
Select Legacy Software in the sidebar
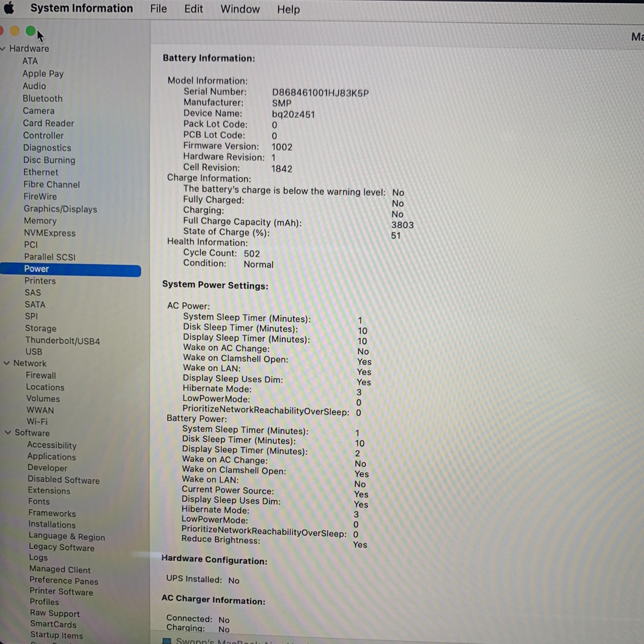tap(61, 547)
